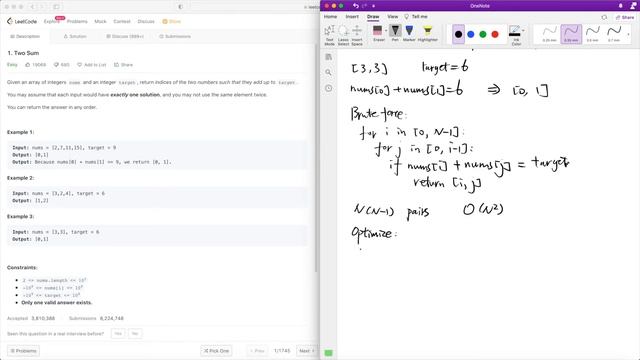The height and width of the screenshot is (360, 640).
Task: Redo the last action in OneNote
Action: (x=364, y=6)
